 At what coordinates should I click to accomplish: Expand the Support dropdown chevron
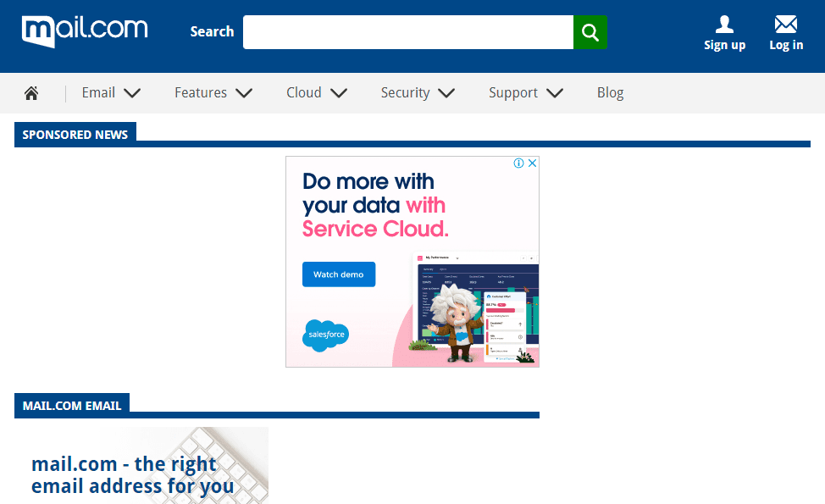555,93
